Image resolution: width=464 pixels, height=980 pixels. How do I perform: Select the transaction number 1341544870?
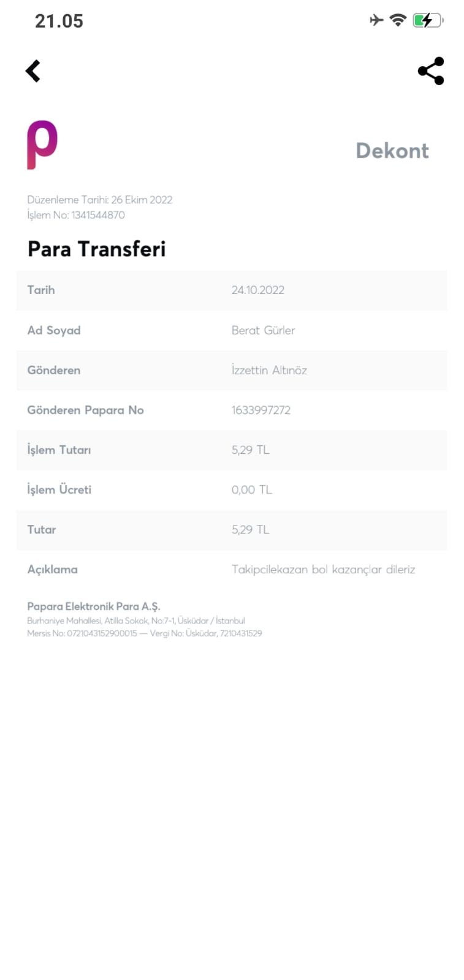point(98,215)
